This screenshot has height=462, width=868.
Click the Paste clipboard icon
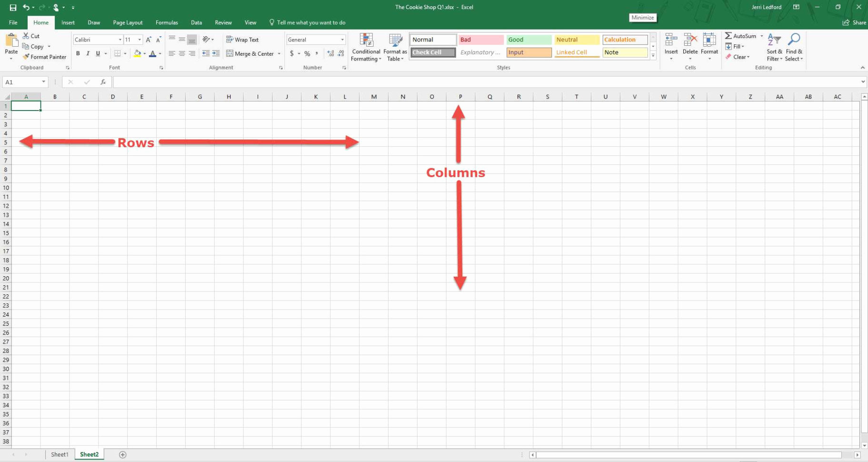11,40
